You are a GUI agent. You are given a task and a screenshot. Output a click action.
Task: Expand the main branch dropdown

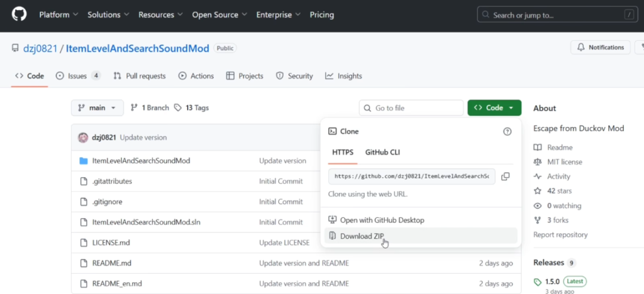pyautogui.click(x=97, y=108)
